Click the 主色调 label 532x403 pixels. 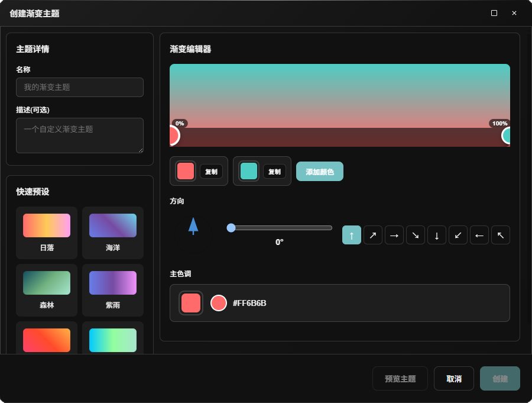[x=180, y=274]
